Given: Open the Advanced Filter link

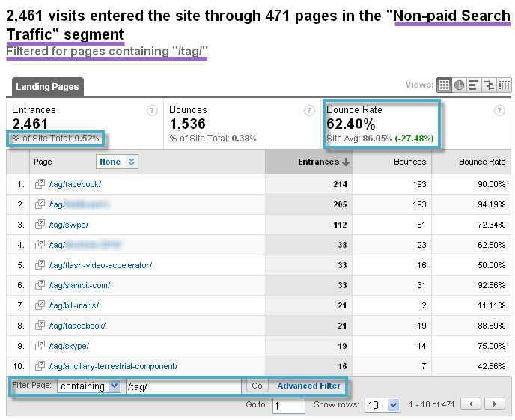Looking at the screenshot, I should click(308, 386).
